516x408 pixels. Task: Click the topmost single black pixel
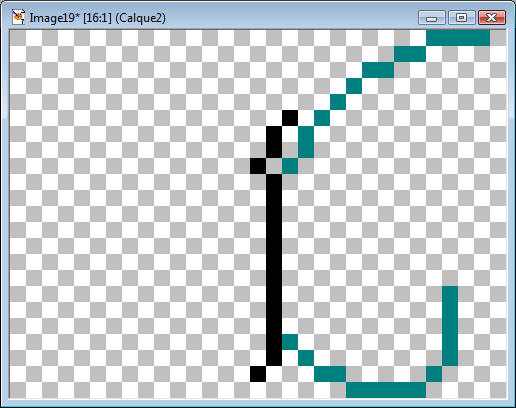pyautogui.click(x=290, y=118)
